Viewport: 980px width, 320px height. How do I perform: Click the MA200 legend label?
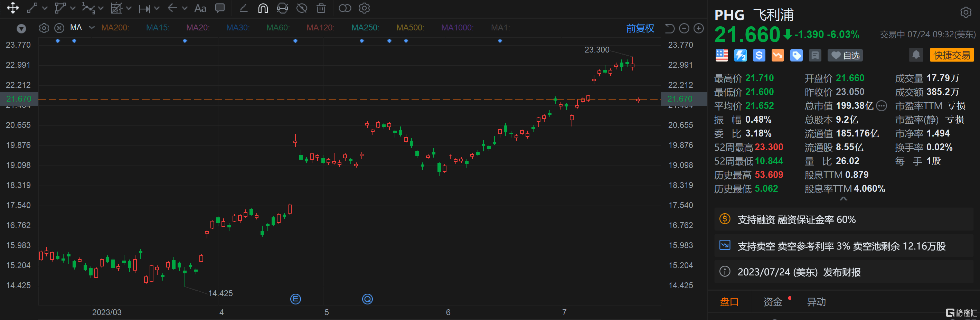115,28
